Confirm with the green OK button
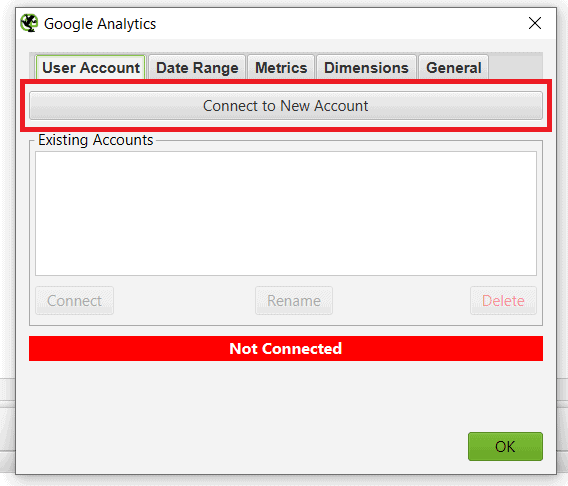This screenshot has width=568, height=486. (505, 446)
